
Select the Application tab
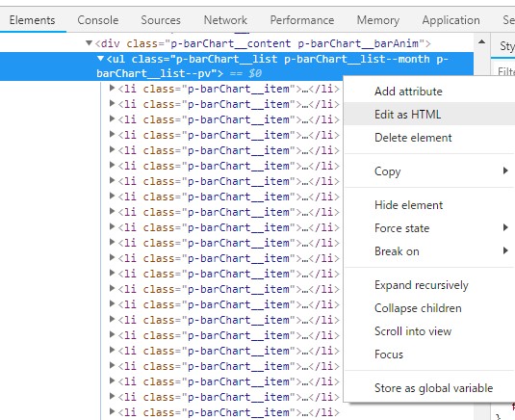pos(451,20)
